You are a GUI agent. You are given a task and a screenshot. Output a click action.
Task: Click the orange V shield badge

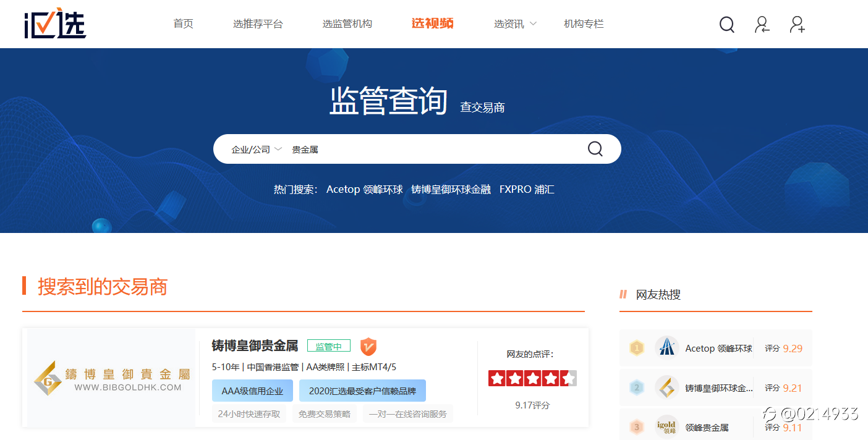click(x=368, y=346)
